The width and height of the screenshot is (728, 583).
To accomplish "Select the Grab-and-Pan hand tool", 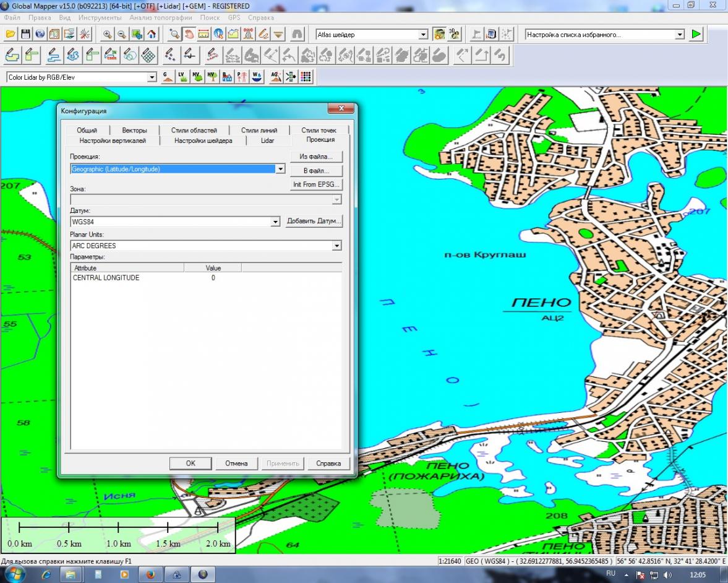I will tap(189, 34).
